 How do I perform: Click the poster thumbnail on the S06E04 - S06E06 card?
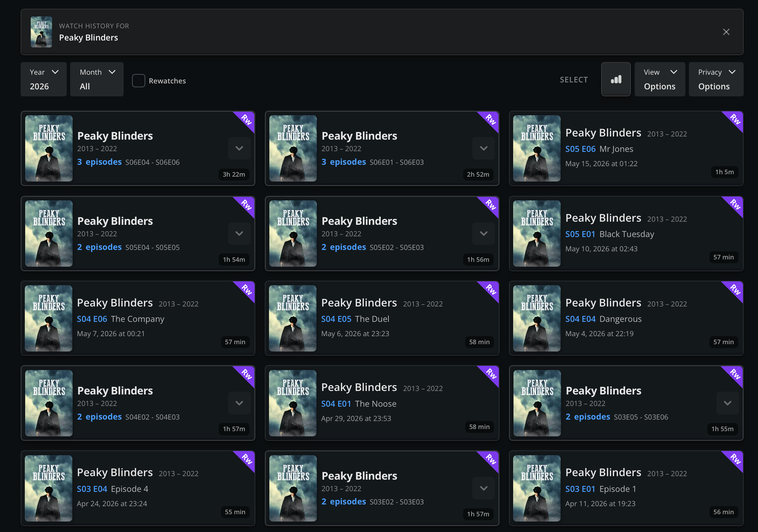[49, 148]
